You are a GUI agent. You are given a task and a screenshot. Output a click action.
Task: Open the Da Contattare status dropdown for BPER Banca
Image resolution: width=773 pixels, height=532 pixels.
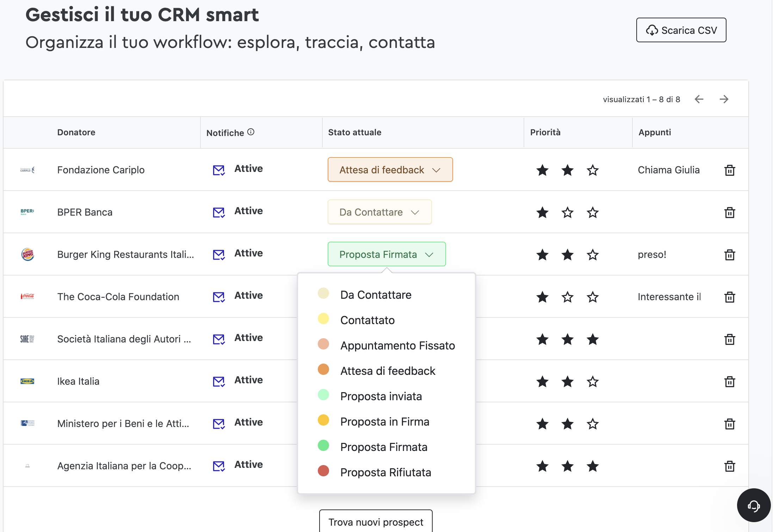(x=379, y=212)
